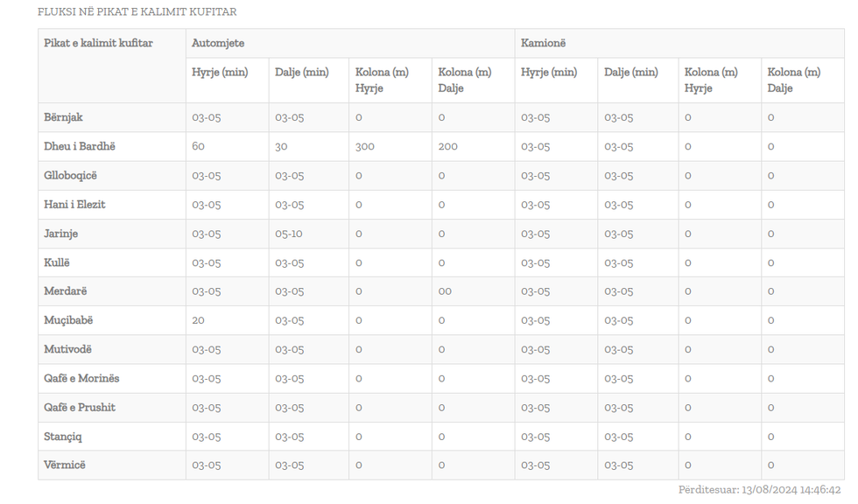Viewport: 858px width, 504px height.
Task: Click the Fluksi në pikat e kalimit kufitar title
Action: coord(137,12)
